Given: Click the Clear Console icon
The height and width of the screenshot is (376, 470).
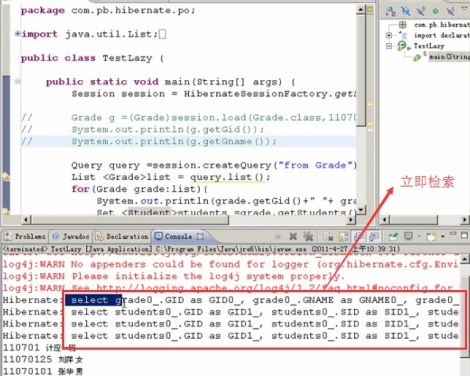Looking at the screenshot, I should point(328,237).
